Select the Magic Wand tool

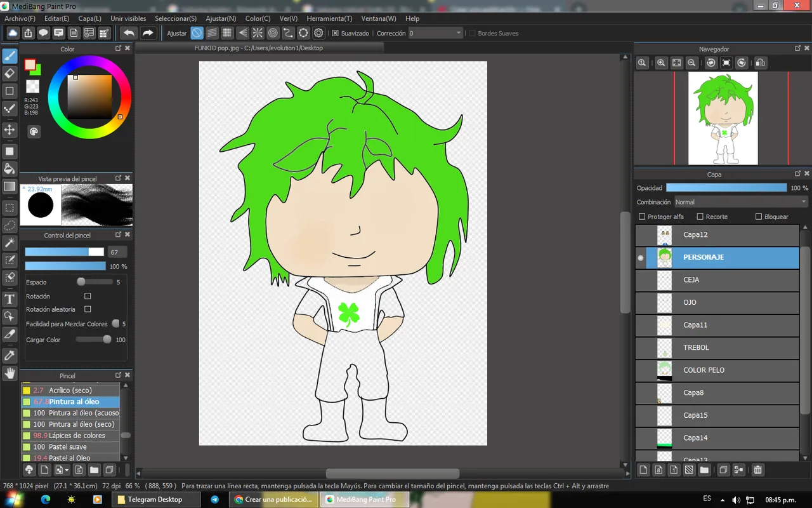coord(10,243)
